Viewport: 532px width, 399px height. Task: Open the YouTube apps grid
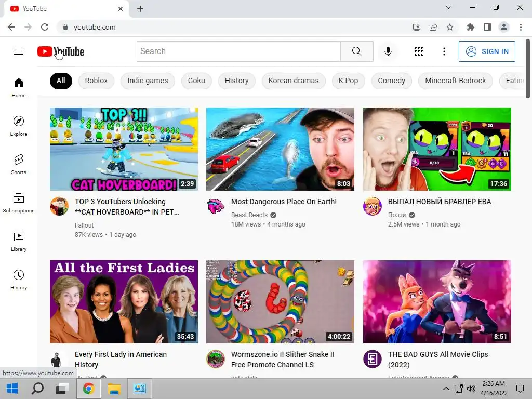[419, 51]
